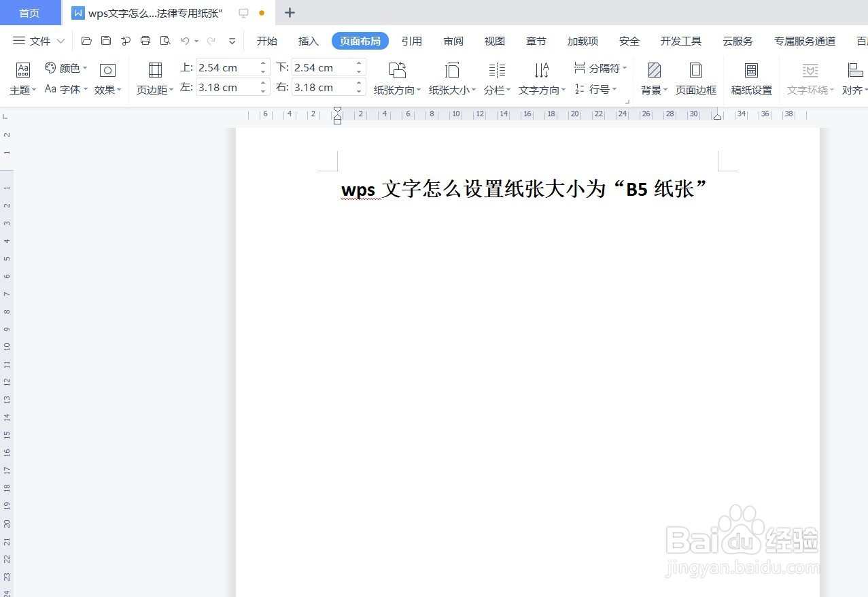Switch to the 开始 tab
The width and height of the screenshot is (868, 597).
267,41
